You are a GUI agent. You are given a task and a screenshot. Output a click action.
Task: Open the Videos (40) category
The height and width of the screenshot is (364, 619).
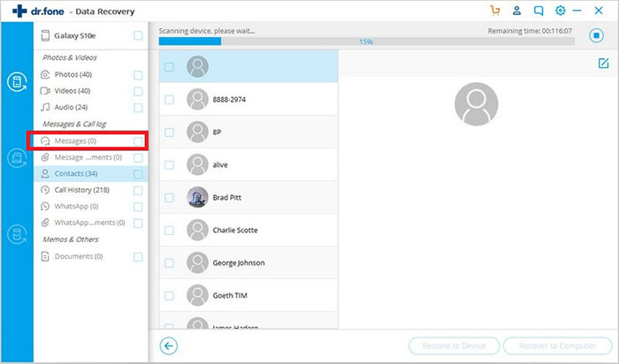[91, 91]
